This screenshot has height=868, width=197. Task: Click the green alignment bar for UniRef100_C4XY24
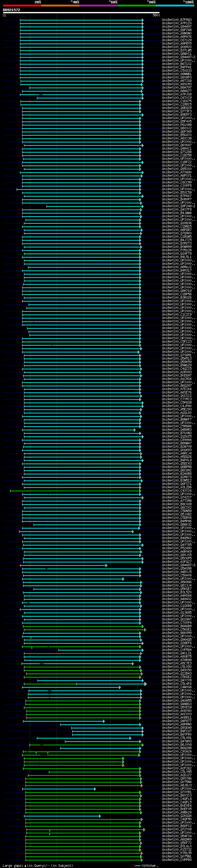(75, 491)
